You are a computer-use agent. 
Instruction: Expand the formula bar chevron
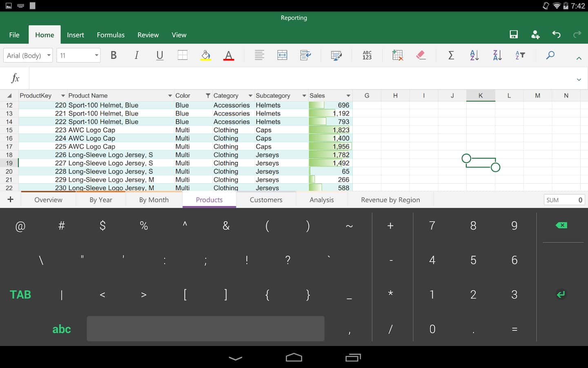[579, 79]
